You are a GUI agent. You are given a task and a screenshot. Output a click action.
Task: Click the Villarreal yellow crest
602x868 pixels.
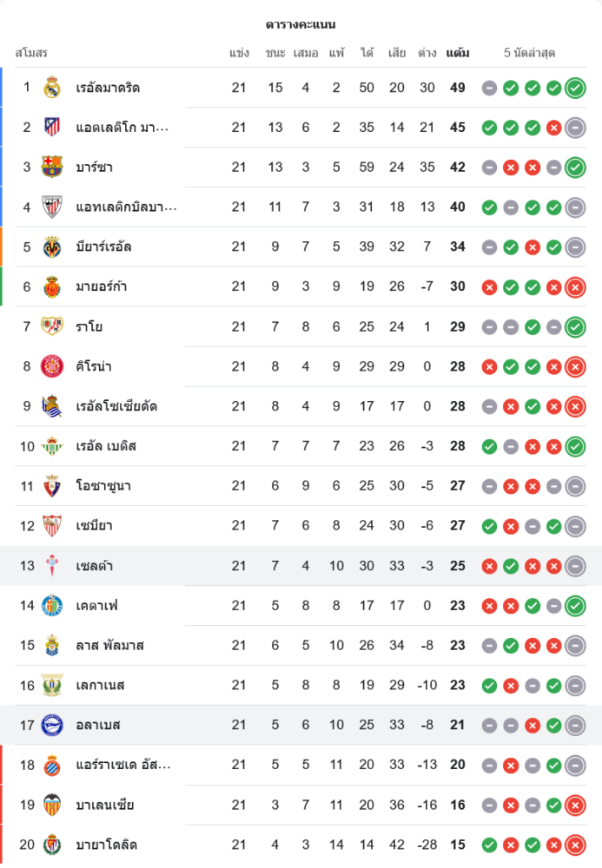[x=52, y=247]
